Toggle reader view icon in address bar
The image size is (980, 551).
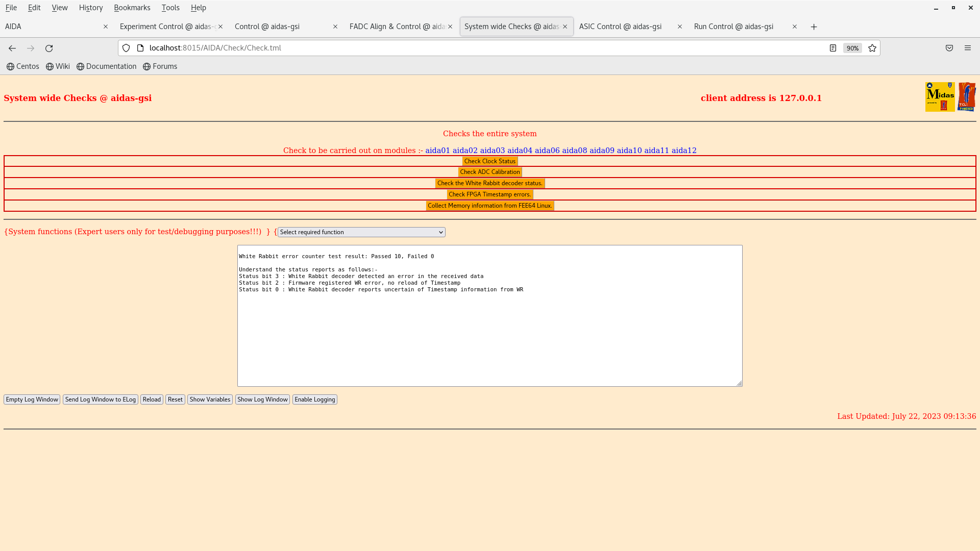click(x=833, y=48)
